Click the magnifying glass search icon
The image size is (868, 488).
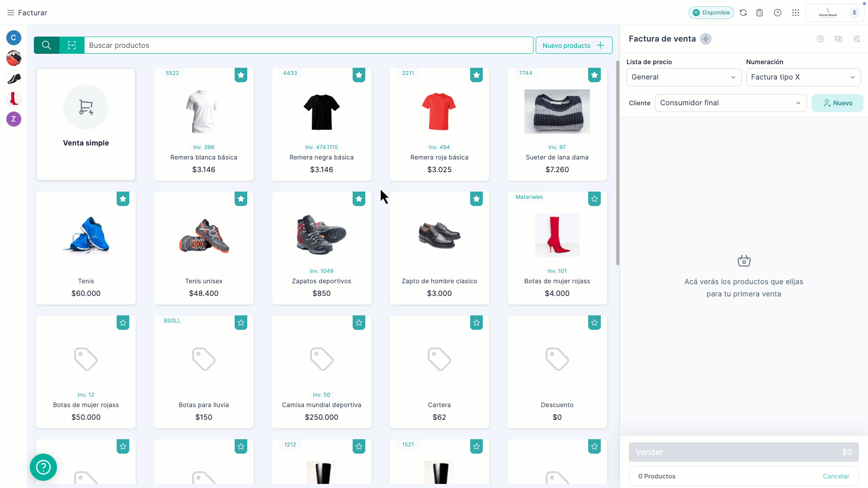pos(47,45)
